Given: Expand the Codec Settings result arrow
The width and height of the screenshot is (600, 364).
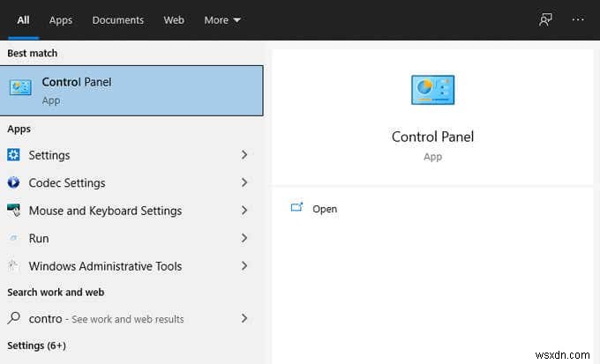Looking at the screenshot, I should coord(244,183).
